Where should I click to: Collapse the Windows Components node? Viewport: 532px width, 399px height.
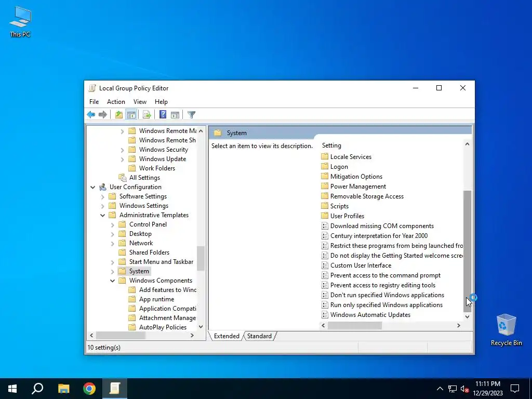[x=112, y=281]
